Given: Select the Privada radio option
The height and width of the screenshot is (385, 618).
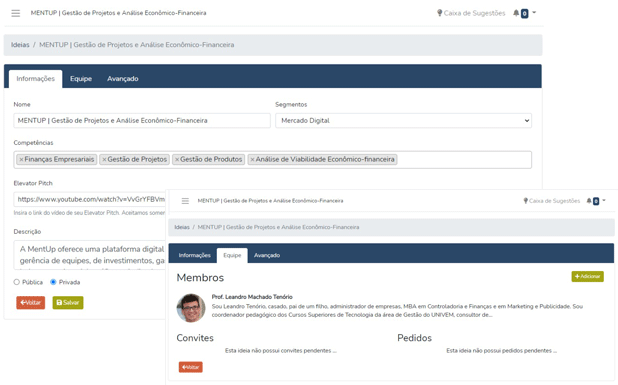Looking at the screenshot, I should pyautogui.click(x=53, y=282).
